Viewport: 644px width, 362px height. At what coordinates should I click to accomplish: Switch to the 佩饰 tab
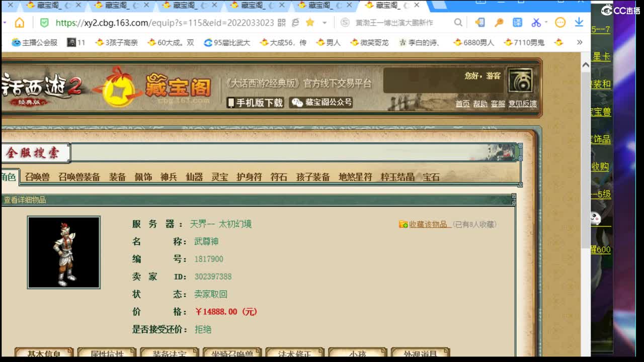point(143,177)
